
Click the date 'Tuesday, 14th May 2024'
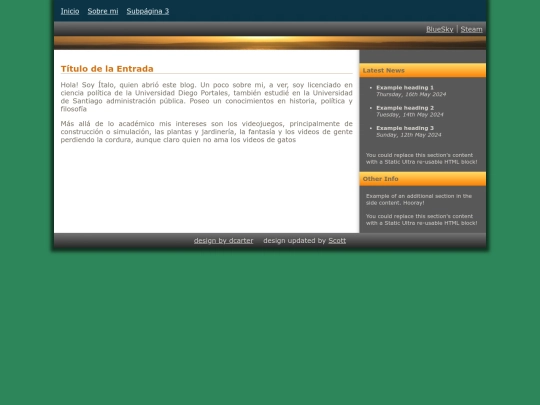click(x=410, y=114)
